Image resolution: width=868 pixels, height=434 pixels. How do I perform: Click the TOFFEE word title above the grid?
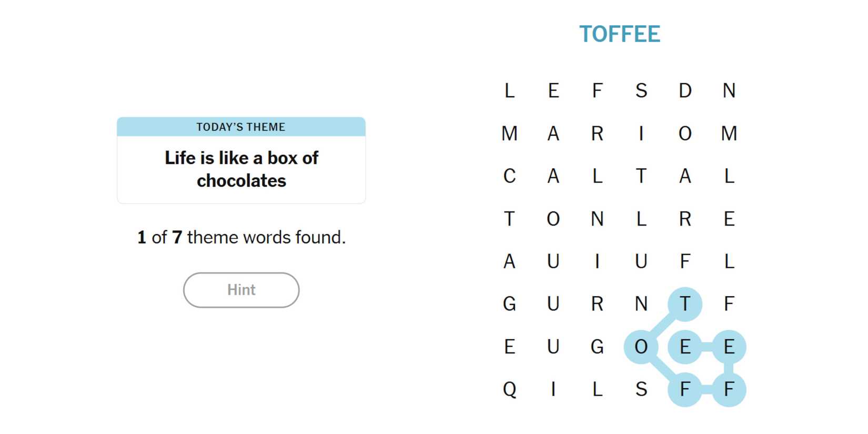619,34
